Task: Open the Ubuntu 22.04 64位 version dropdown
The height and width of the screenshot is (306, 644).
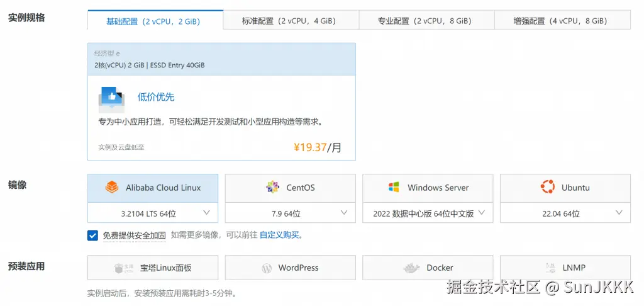Action: click(565, 213)
